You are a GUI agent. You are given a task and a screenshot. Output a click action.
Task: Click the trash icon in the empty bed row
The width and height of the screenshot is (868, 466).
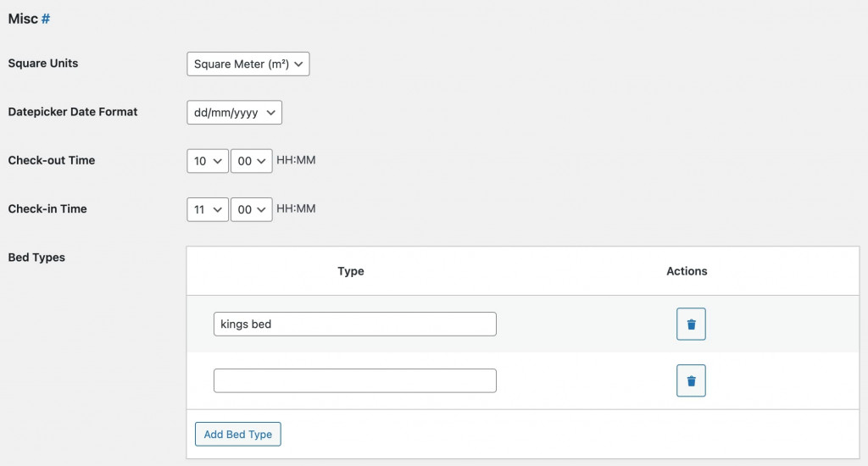[691, 381]
